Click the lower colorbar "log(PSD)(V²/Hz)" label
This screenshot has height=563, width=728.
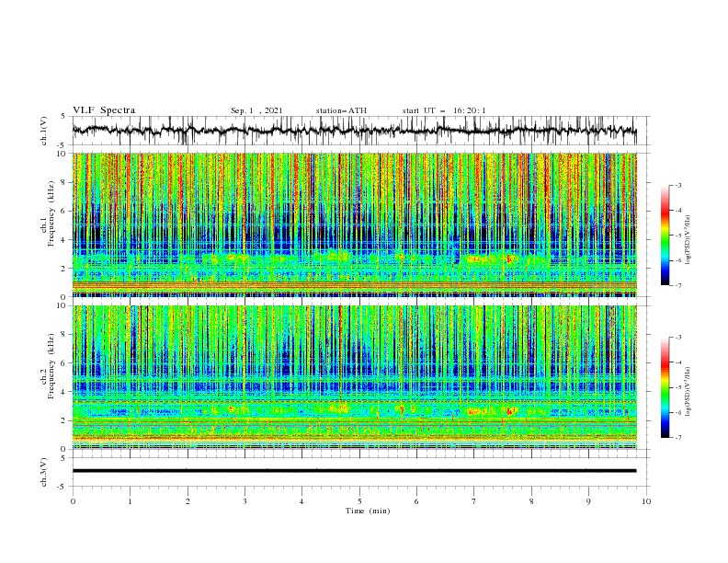pyautogui.click(x=688, y=392)
